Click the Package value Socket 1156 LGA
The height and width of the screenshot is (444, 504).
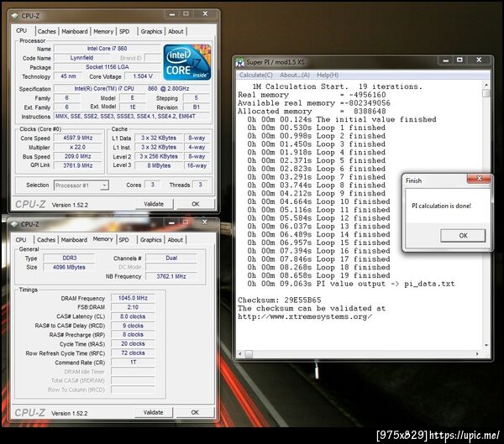pos(107,67)
